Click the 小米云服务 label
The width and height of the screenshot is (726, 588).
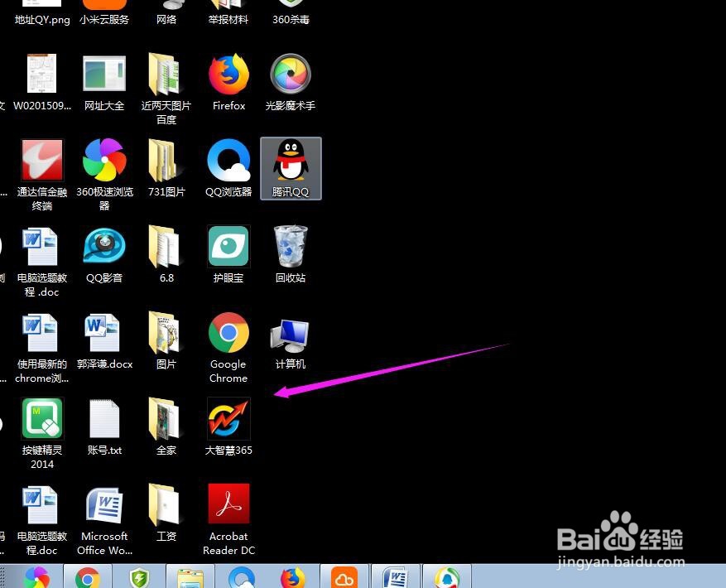coord(104,20)
